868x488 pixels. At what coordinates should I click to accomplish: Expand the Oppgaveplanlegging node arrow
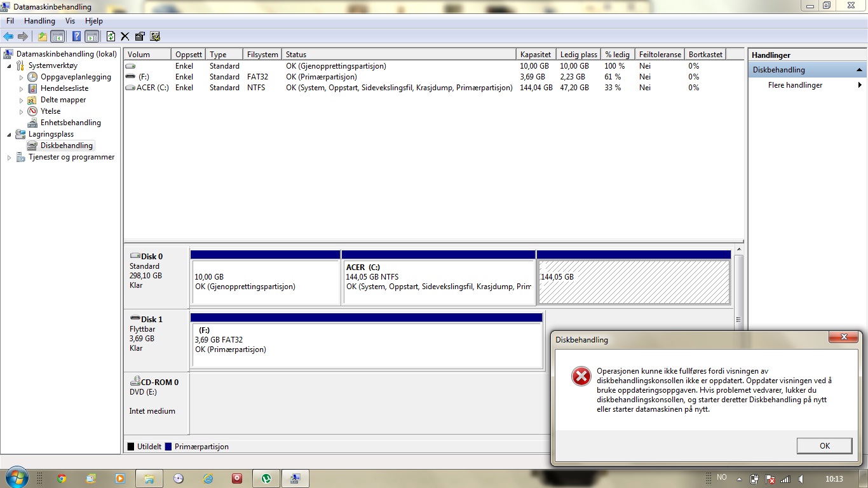pos(21,78)
